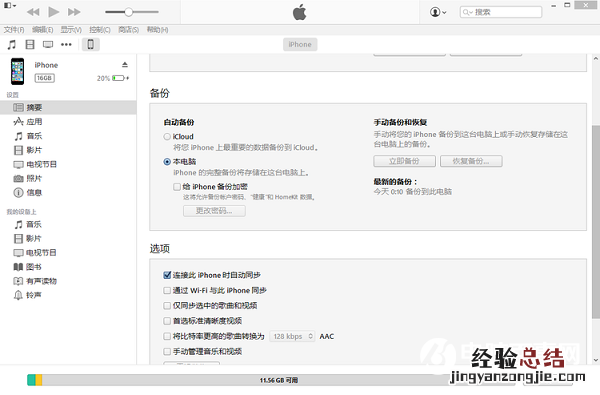Click the 立即备份 button
Viewport: 600px width, 395px height.
[404, 161]
